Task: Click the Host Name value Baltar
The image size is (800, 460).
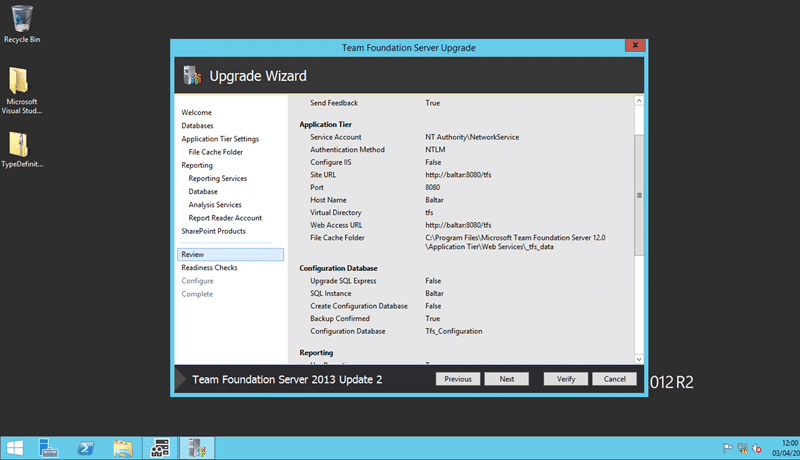Action: [434, 200]
